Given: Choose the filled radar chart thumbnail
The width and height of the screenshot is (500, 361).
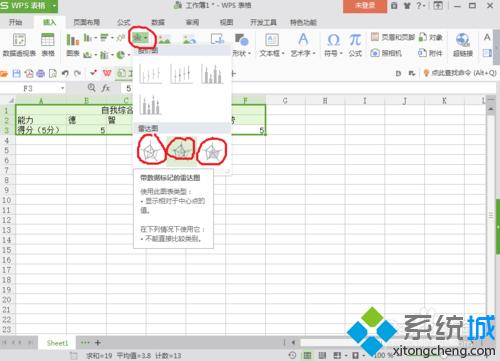Looking at the screenshot, I should click(212, 152).
